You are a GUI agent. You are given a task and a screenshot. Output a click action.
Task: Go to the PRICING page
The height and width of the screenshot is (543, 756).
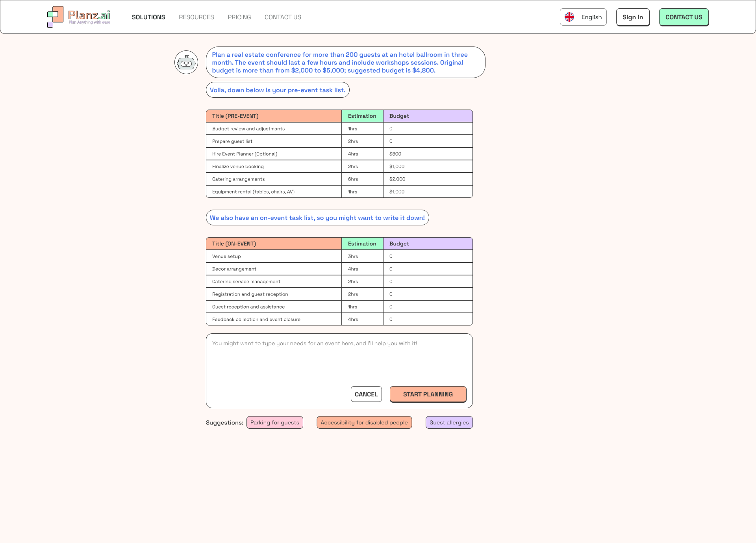[x=239, y=17]
